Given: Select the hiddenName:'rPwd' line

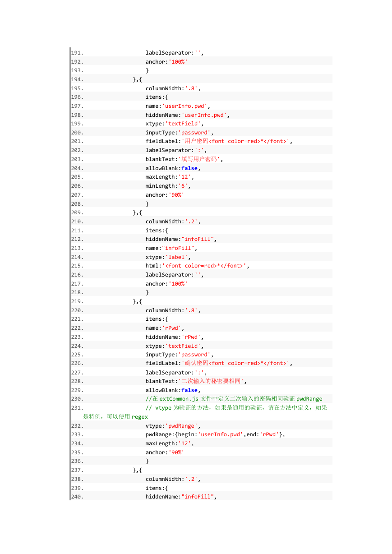Looking at the screenshot, I should [175, 337].
